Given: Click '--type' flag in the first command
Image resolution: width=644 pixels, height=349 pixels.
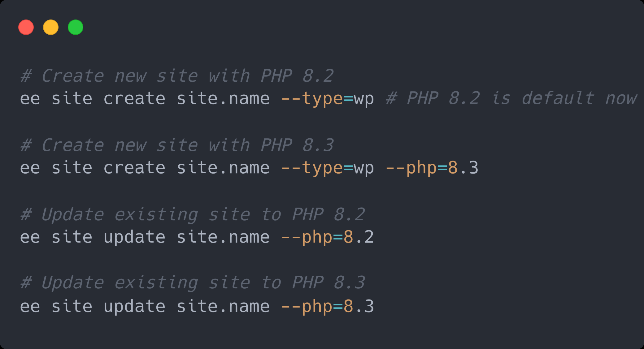Looking at the screenshot, I should 312,99.
